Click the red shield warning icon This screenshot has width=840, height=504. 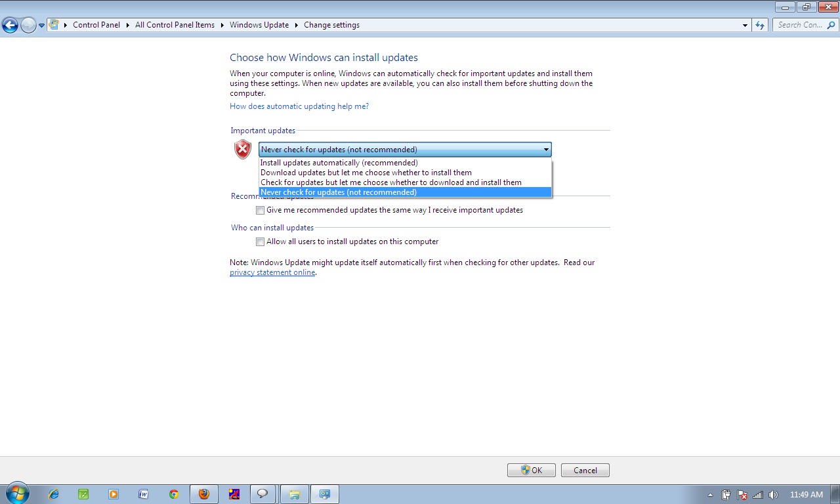click(x=243, y=150)
